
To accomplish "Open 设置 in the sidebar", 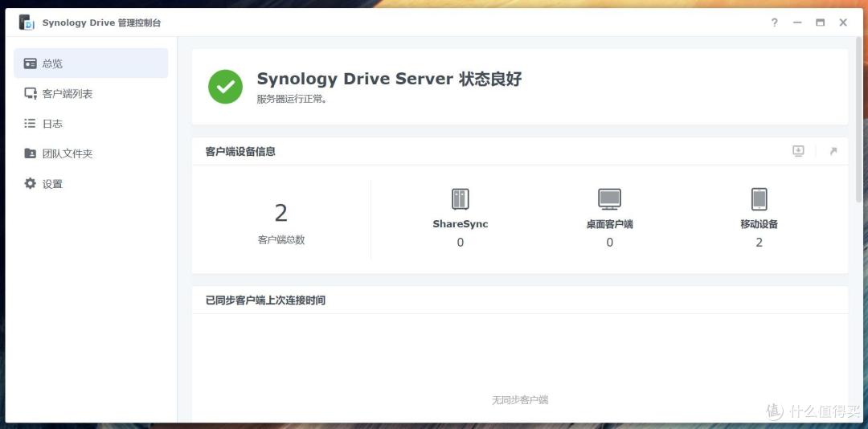I will (x=92, y=183).
